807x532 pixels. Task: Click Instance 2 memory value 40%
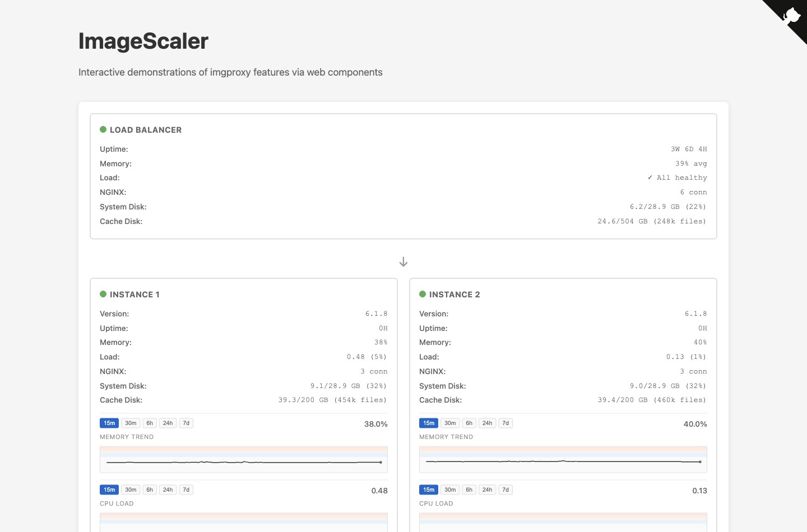point(701,342)
